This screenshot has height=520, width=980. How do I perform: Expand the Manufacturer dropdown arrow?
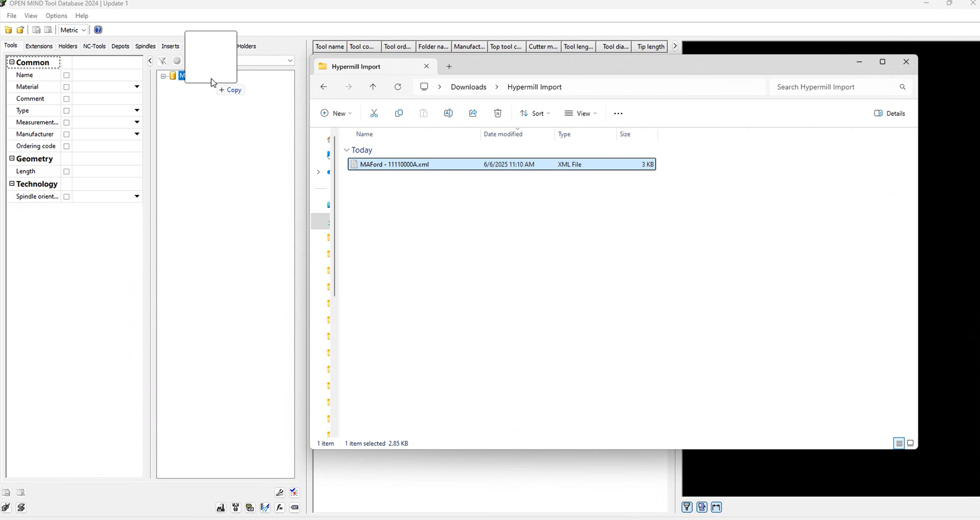137,134
